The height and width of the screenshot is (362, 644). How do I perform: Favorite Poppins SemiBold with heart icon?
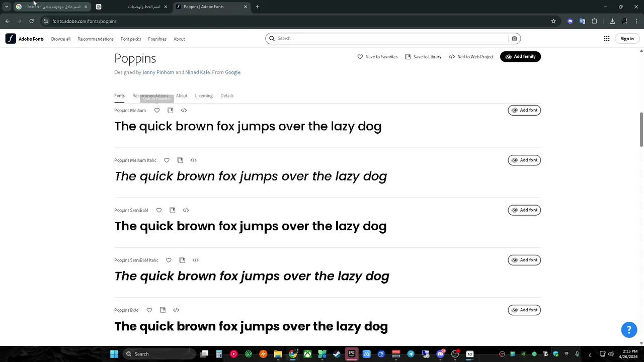[159, 210]
